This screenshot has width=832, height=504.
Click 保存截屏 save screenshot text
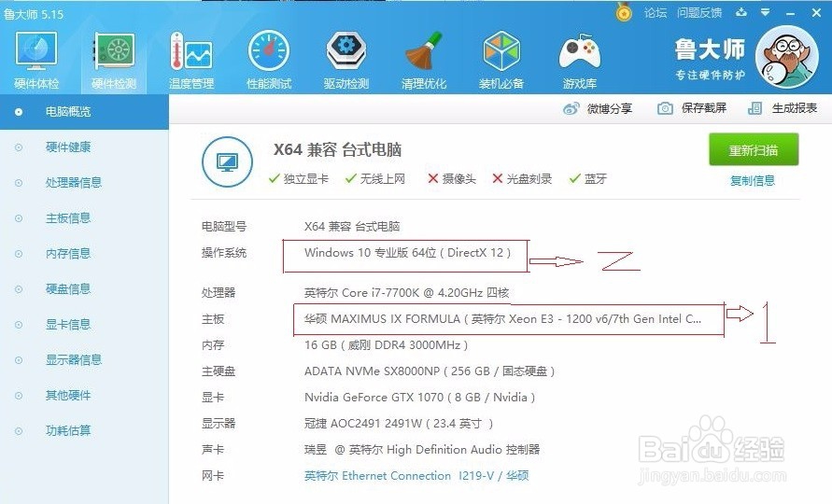pyautogui.click(x=703, y=109)
